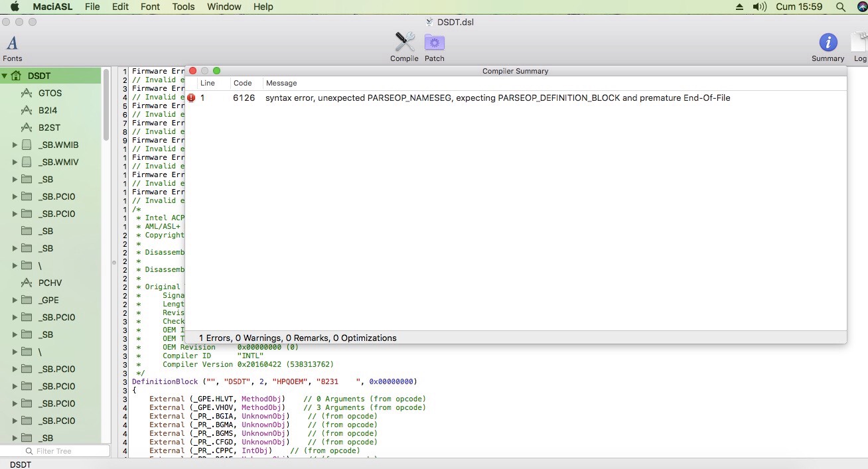Click the red error icon in row 1
Image resolution: width=868 pixels, height=469 pixels.
point(191,98)
